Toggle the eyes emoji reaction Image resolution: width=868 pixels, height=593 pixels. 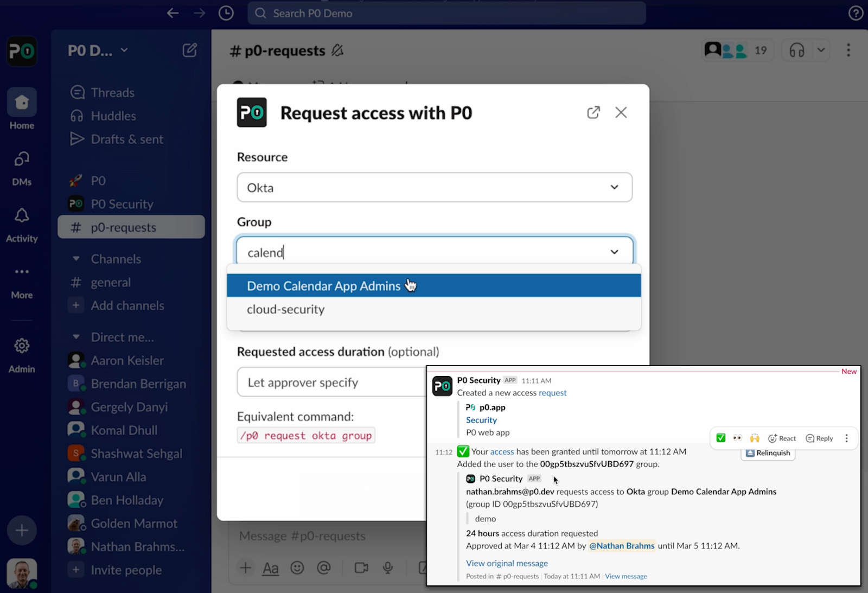tap(737, 438)
